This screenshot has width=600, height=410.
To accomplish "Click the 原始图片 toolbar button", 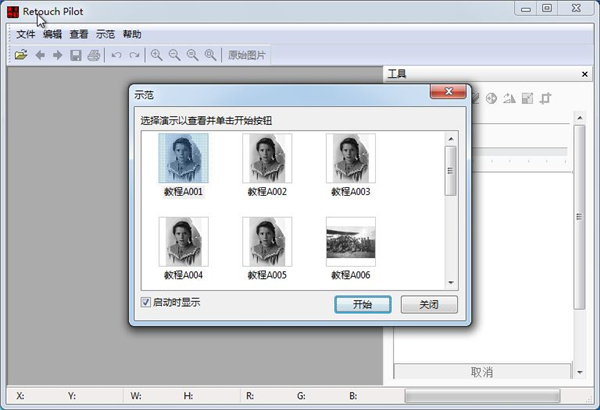I will [x=247, y=55].
